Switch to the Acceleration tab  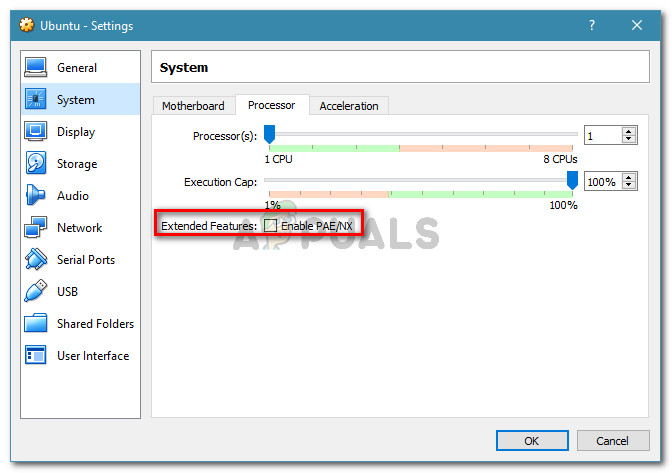click(349, 106)
